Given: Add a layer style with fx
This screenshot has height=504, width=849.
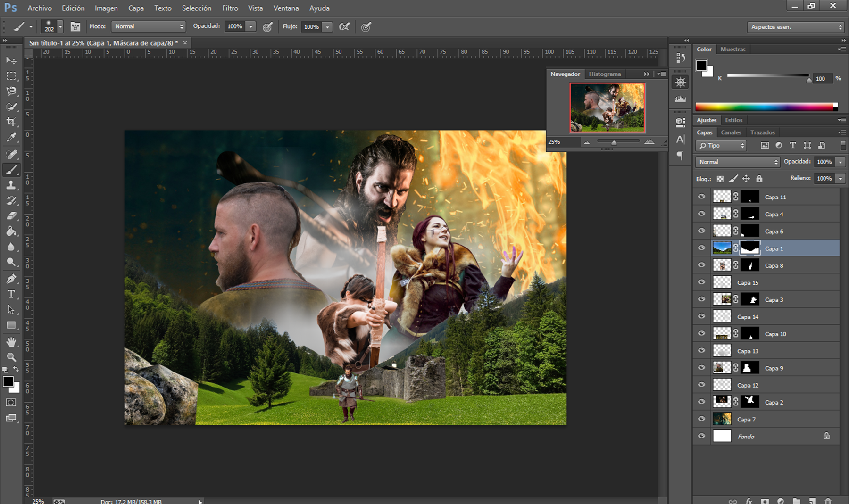Looking at the screenshot, I should pos(749,501).
